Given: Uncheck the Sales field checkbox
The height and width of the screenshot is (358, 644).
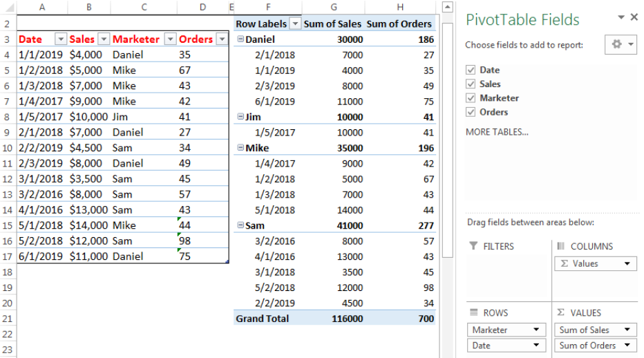Looking at the screenshot, I should [x=471, y=84].
